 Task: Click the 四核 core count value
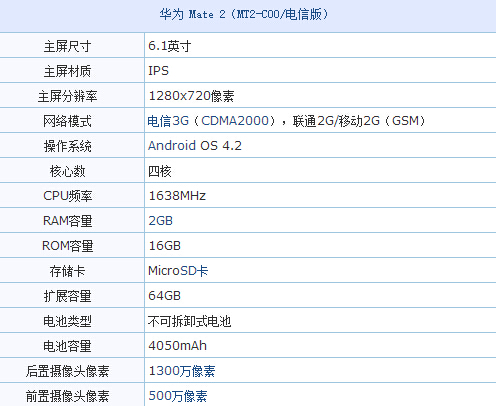pyautogui.click(x=160, y=171)
